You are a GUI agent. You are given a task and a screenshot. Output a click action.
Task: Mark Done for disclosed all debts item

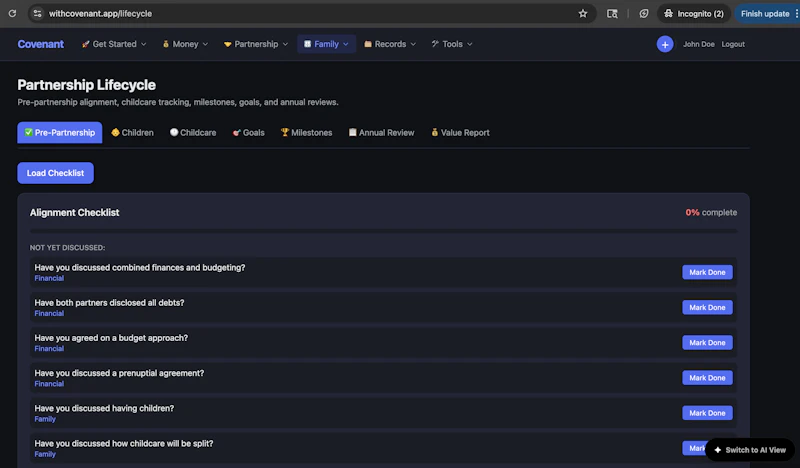(707, 307)
